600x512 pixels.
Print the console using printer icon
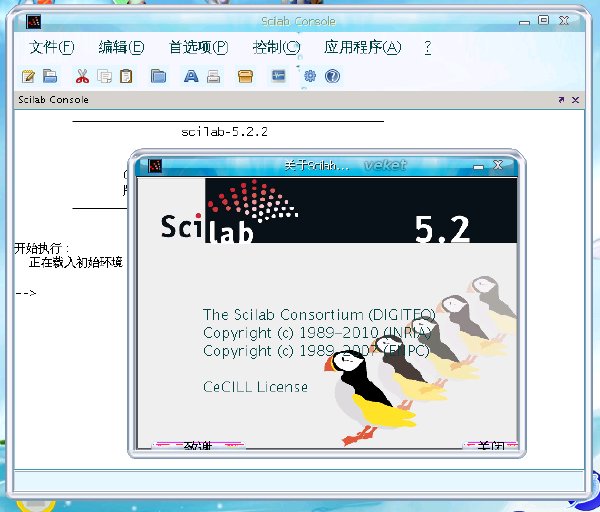pyautogui.click(x=214, y=76)
